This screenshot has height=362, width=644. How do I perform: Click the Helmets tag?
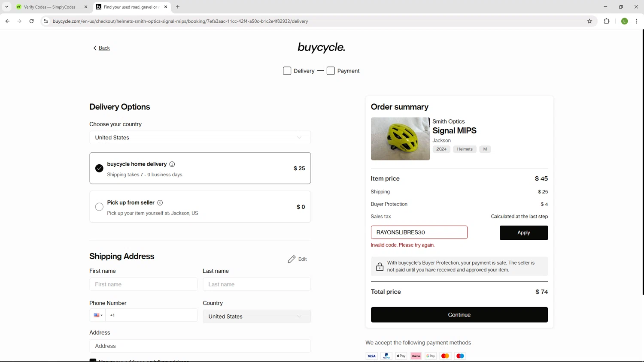(465, 149)
